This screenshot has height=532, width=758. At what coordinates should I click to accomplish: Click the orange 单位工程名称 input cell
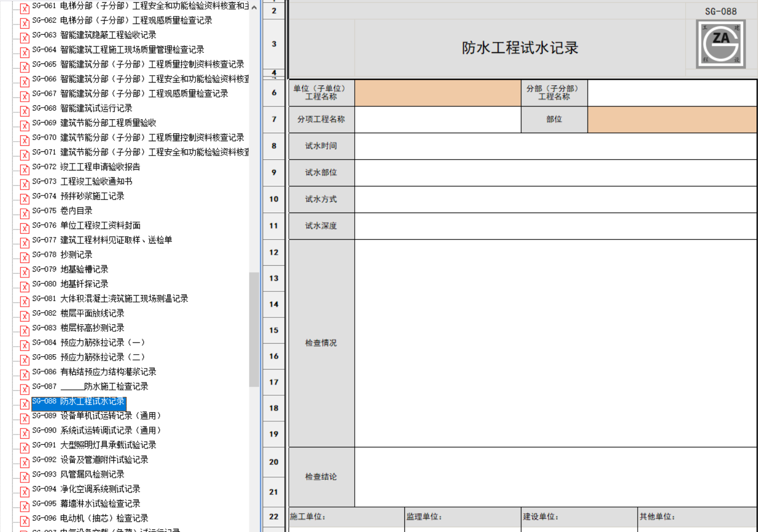pyautogui.click(x=437, y=93)
